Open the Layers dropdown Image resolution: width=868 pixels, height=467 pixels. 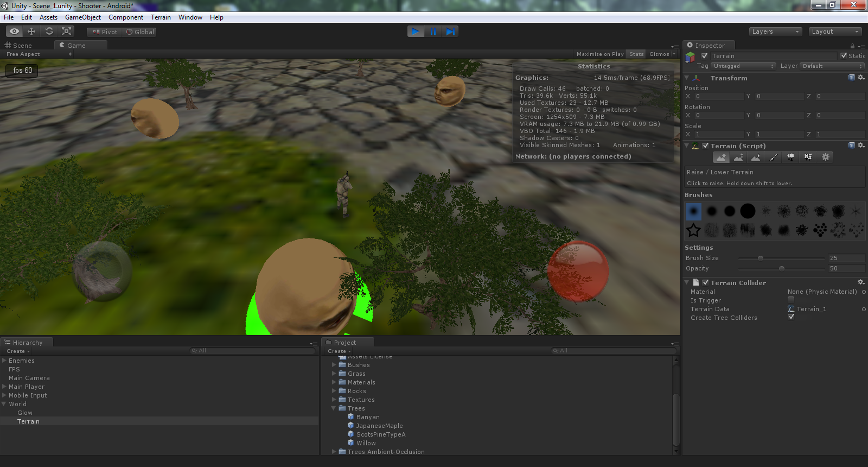click(775, 31)
